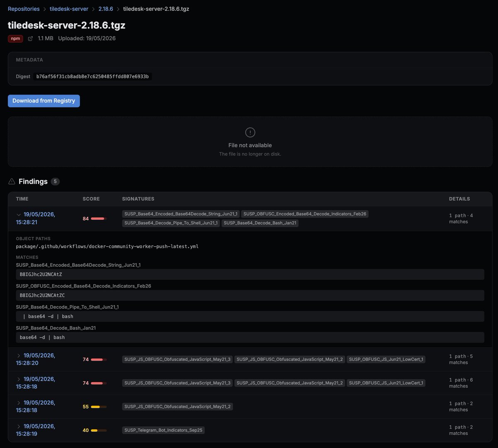The height and width of the screenshot is (448, 498).
Task: Click the SUSP_Base64_Decode_Pipe_To_Shell_Jun21_1 signature tag
Action: (171, 223)
